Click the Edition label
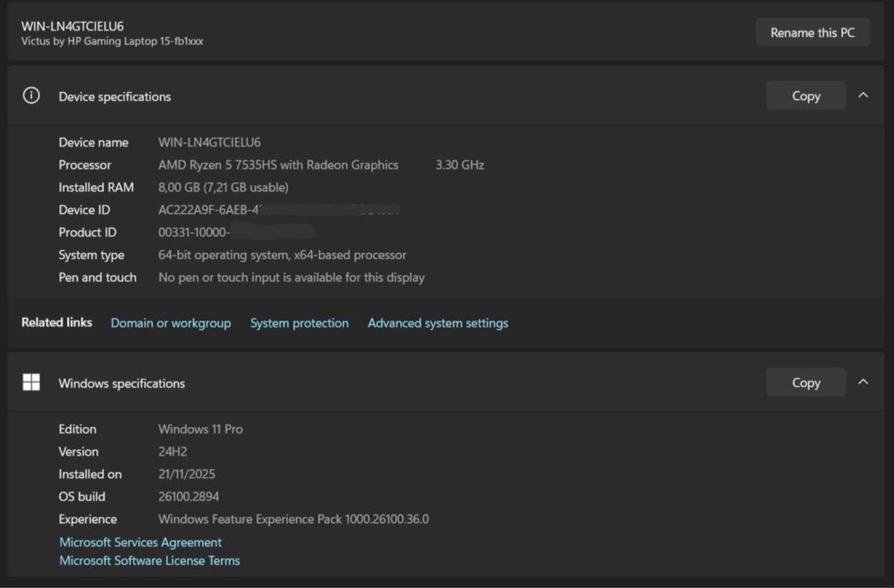The width and height of the screenshot is (894, 588). [x=78, y=429]
